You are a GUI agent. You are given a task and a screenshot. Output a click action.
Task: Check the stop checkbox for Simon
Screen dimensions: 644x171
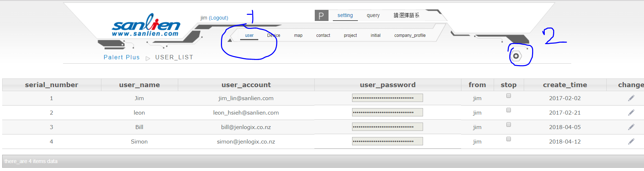tap(509, 139)
